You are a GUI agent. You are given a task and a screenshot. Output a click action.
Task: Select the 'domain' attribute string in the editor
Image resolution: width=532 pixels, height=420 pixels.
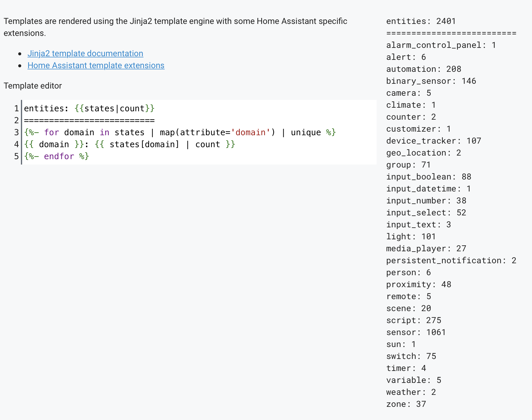tap(250, 132)
